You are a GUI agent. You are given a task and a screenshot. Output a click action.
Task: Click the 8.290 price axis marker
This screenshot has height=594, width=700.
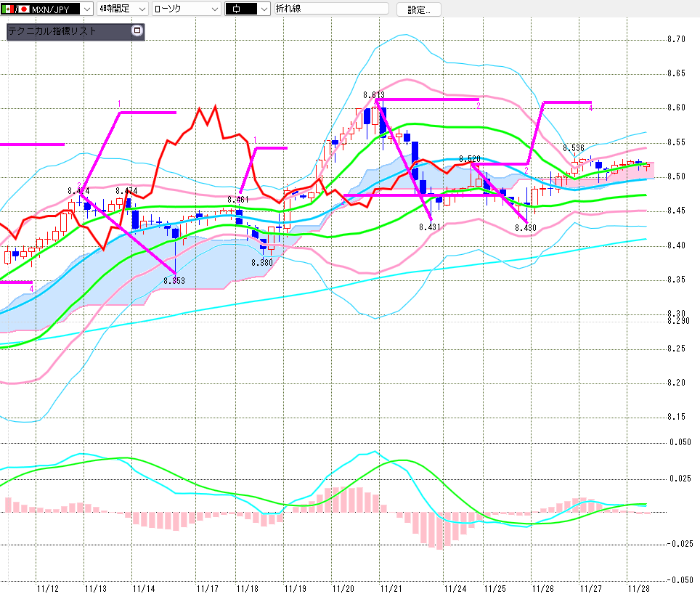pyautogui.click(x=678, y=321)
